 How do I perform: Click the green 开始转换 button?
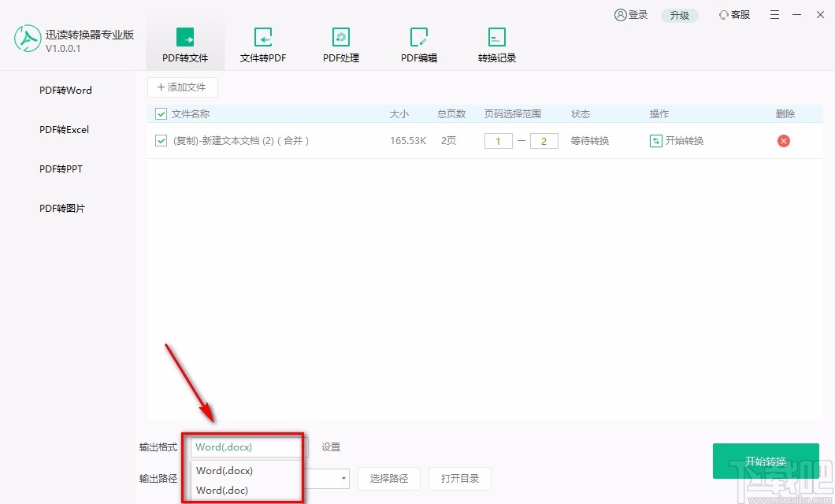pyautogui.click(x=765, y=461)
